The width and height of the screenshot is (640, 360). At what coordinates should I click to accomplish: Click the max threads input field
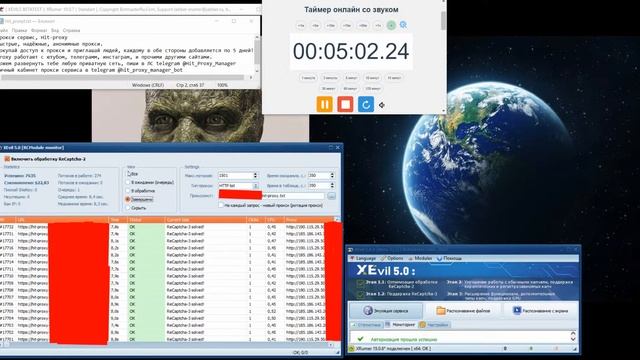point(235,176)
